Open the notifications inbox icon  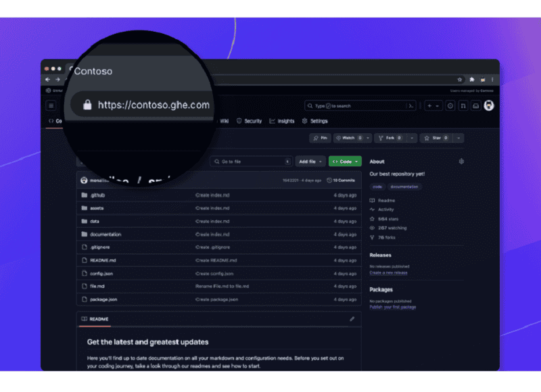pyautogui.click(x=476, y=106)
